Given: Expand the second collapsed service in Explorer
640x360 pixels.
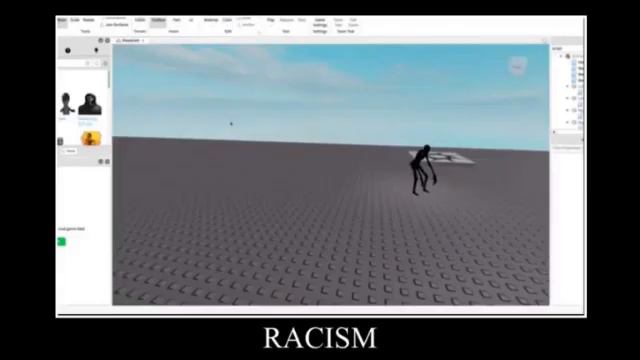Looking at the screenshot, I should [x=567, y=98].
